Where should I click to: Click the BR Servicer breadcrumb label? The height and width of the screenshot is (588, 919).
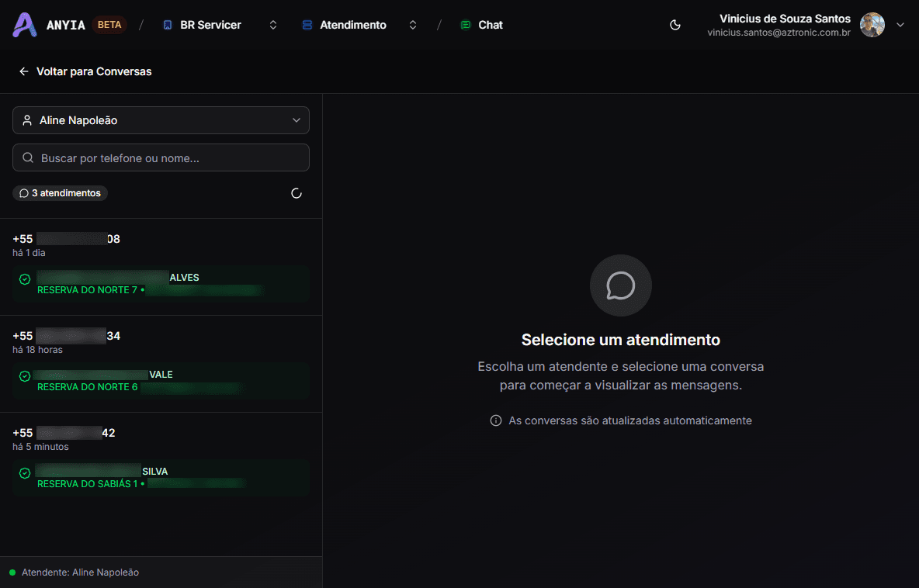pos(210,25)
